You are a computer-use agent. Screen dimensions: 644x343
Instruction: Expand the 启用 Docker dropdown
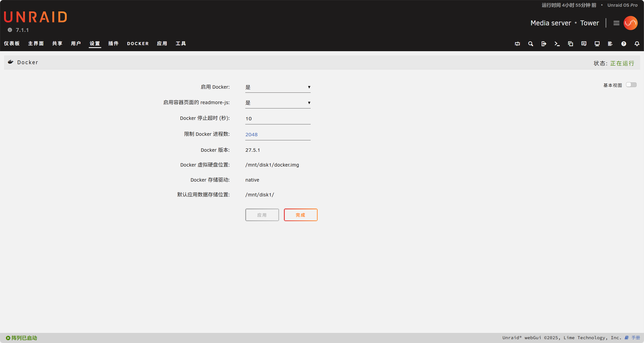click(277, 87)
